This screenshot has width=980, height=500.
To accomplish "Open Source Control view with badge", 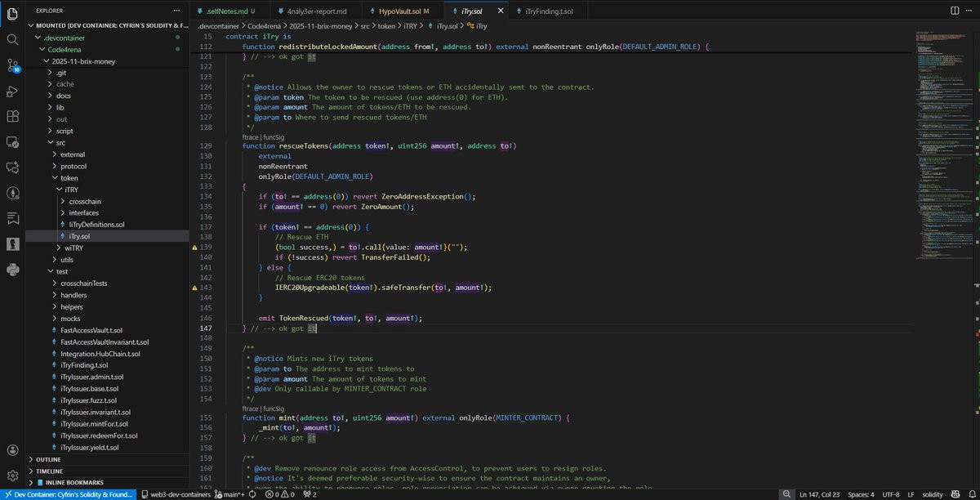I will click(x=12, y=65).
